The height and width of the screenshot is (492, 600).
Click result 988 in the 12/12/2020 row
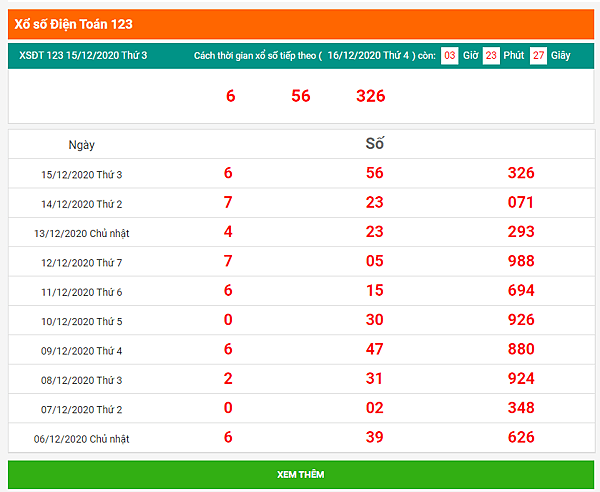pyautogui.click(x=521, y=261)
